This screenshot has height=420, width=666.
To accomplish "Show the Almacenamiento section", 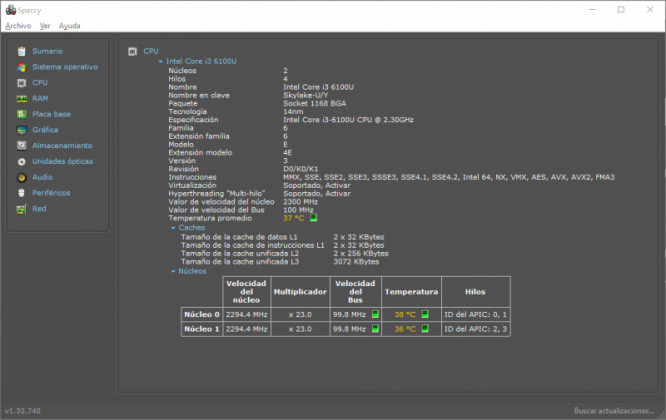I will click(62, 146).
